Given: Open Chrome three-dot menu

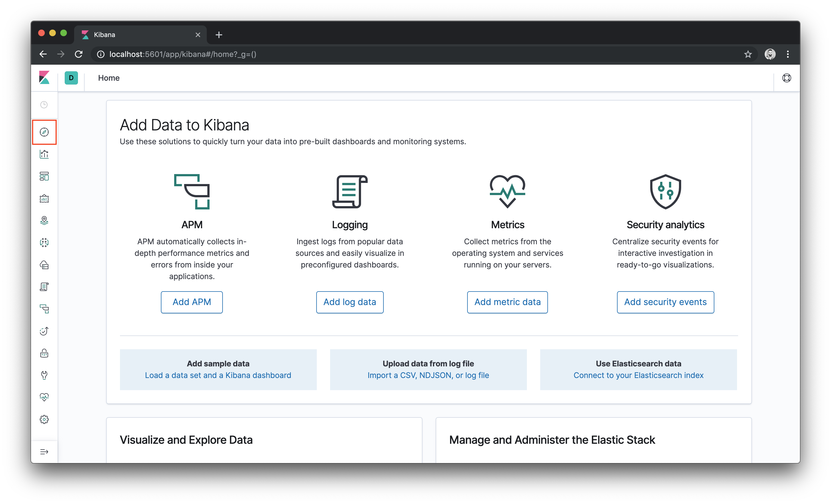Looking at the screenshot, I should pos(788,54).
